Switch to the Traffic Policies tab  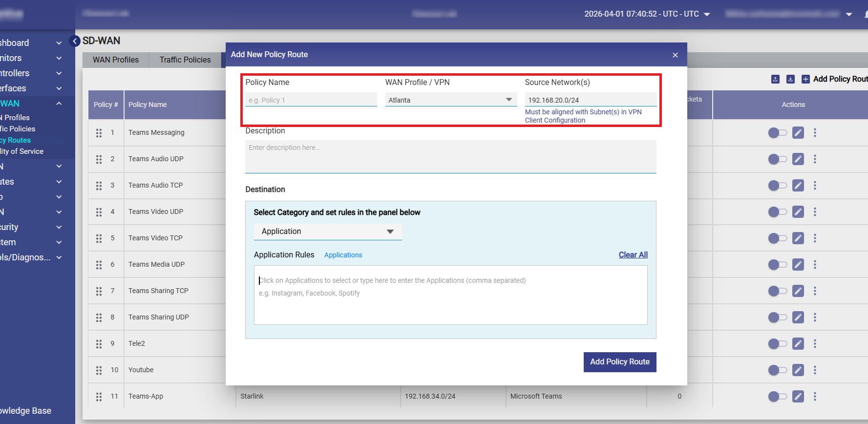pyautogui.click(x=185, y=60)
